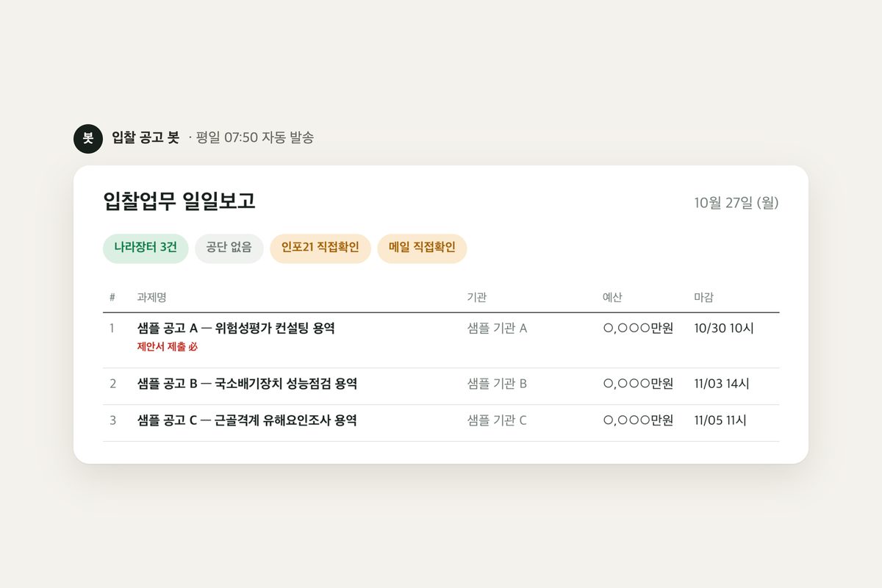This screenshot has width=882, height=588.
Task: Click the 기관 column header
Action: [x=477, y=297]
